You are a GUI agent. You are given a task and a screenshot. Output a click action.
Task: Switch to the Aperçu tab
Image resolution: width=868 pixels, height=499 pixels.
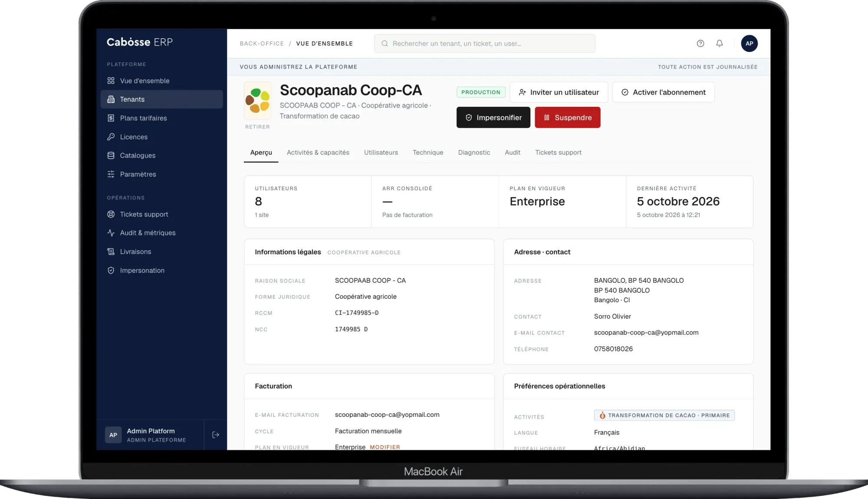(261, 152)
